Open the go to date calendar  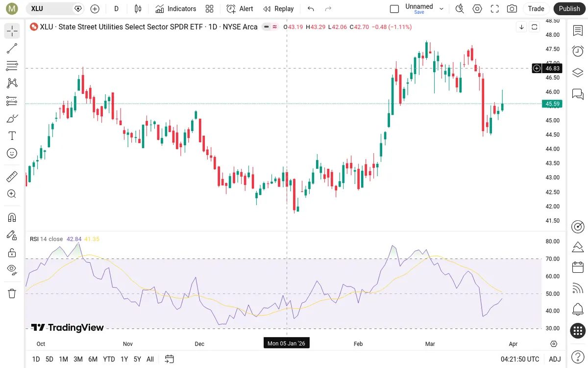tap(169, 359)
